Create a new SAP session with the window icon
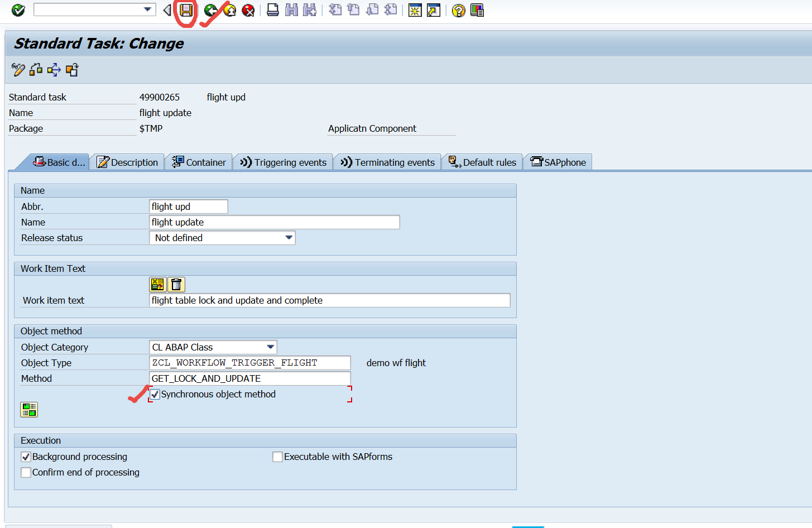The image size is (812, 528). (415, 10)
